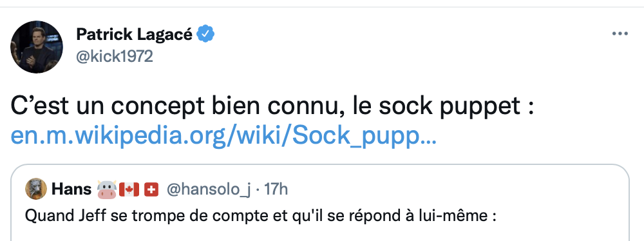
Task: Click the blue verified checkmark badge
Action: (x=206, y=35)
